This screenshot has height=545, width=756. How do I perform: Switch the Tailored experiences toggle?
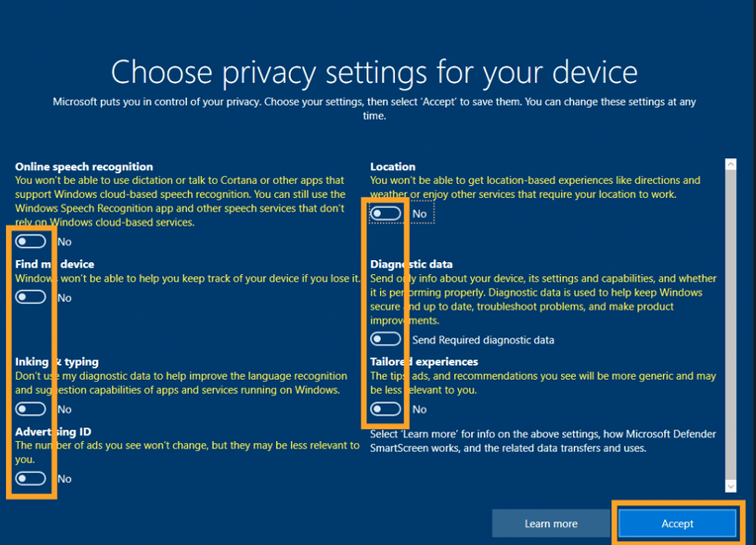[x=386, y=409]
